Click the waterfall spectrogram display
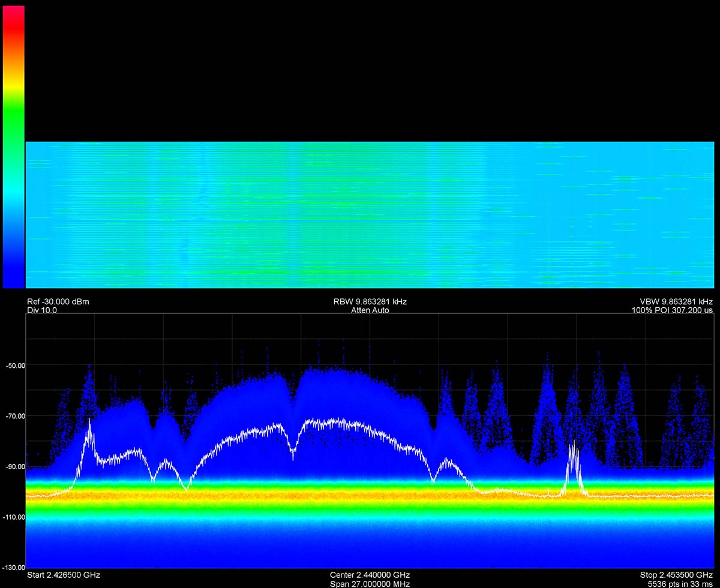Viewport: 720px width, 588px height. [x=370, y=215]
